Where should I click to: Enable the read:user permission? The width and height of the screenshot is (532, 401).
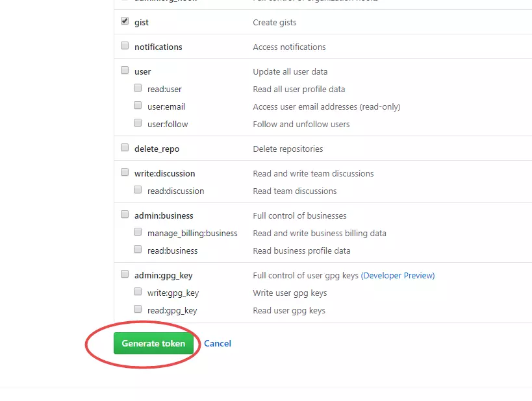137,87
